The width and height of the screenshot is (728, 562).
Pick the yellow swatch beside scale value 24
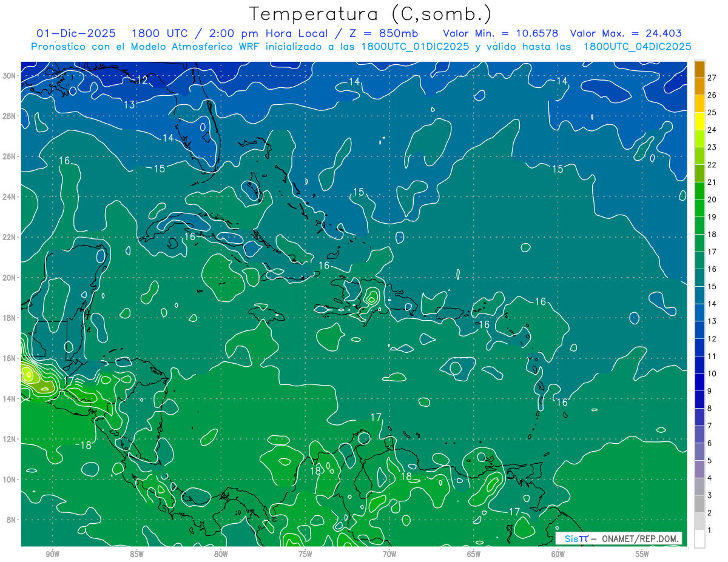point(699,121)
